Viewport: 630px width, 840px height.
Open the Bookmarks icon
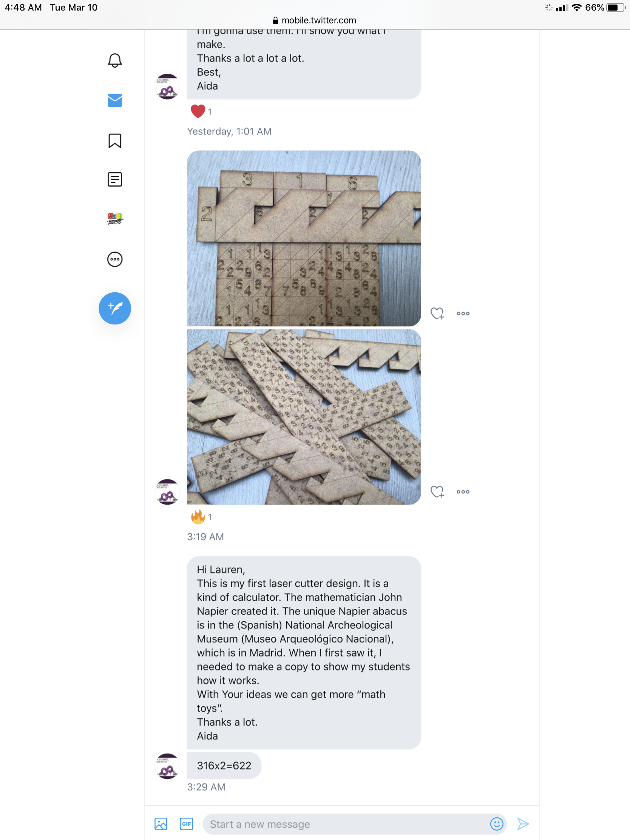tap(115, 141)
